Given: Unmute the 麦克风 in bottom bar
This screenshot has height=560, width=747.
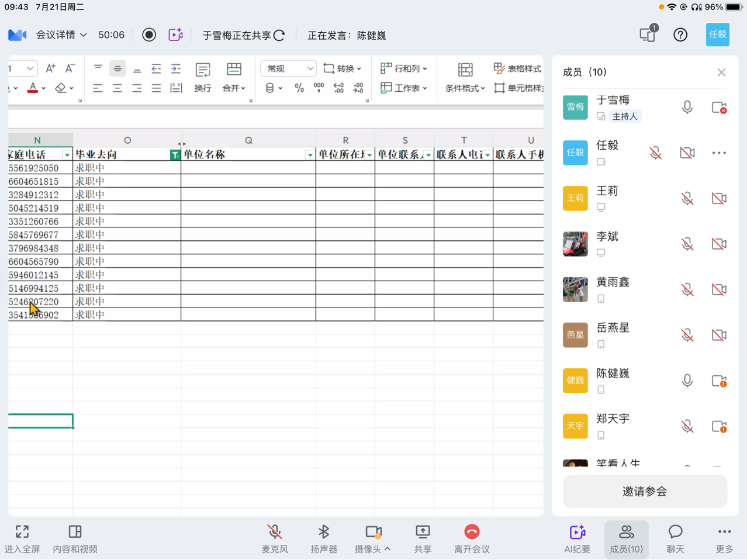Looking at the screenshot, I should click(275, 538).
